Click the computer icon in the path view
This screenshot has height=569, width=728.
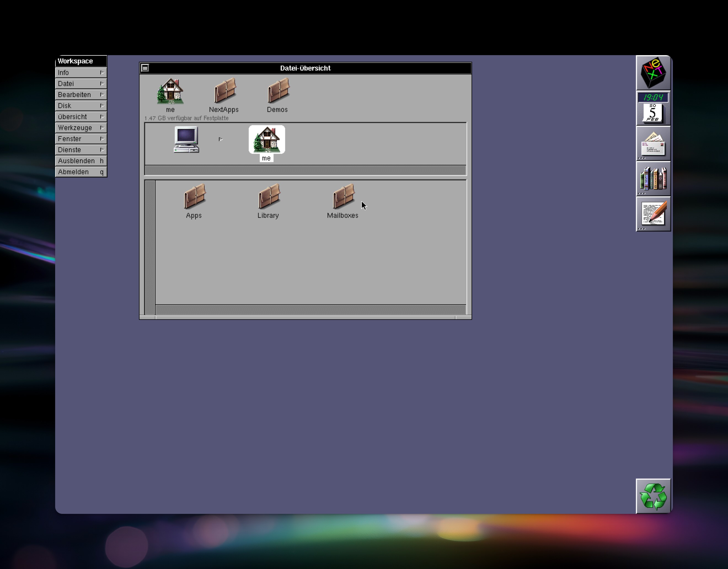click(187, 139)
